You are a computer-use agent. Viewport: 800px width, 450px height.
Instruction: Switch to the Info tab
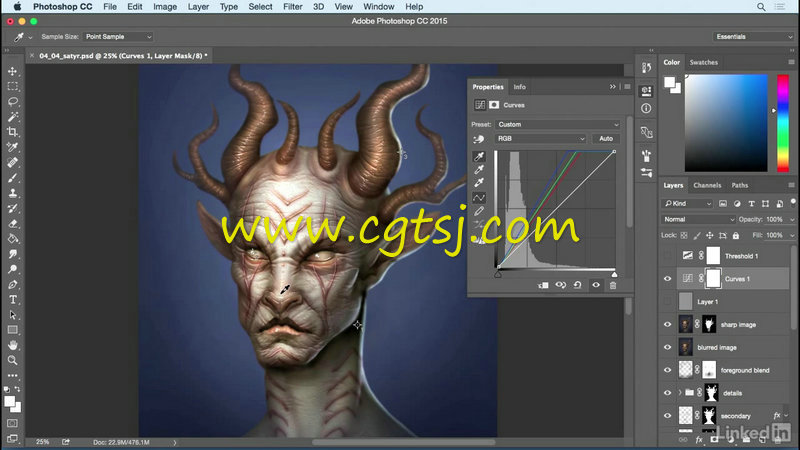tap(519, 87)
